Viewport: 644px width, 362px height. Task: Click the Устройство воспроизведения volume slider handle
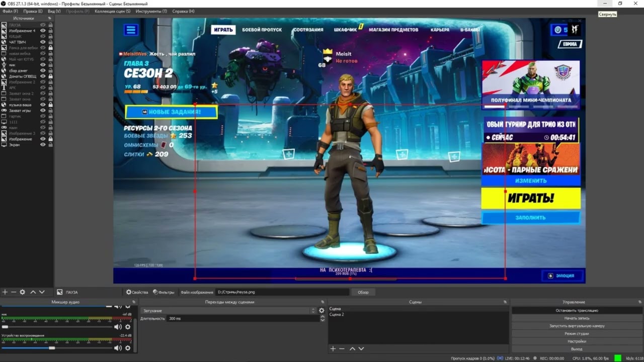point(52,348)
